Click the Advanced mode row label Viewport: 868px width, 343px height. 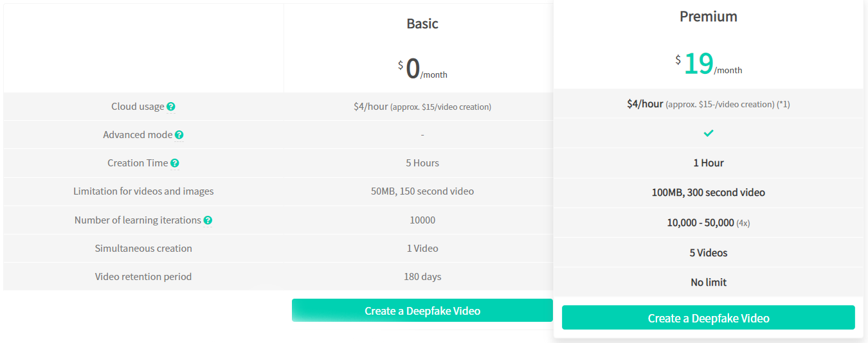pos(138,135)
